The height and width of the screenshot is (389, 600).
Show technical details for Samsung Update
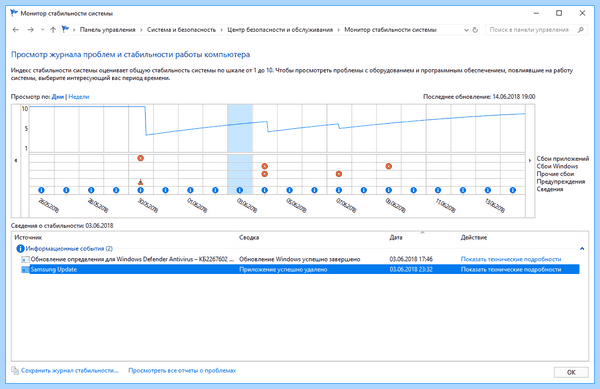(511, 270)
